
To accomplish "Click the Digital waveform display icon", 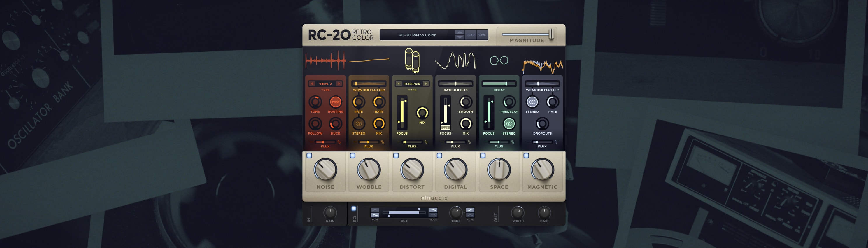I will (x=455, y=61).
